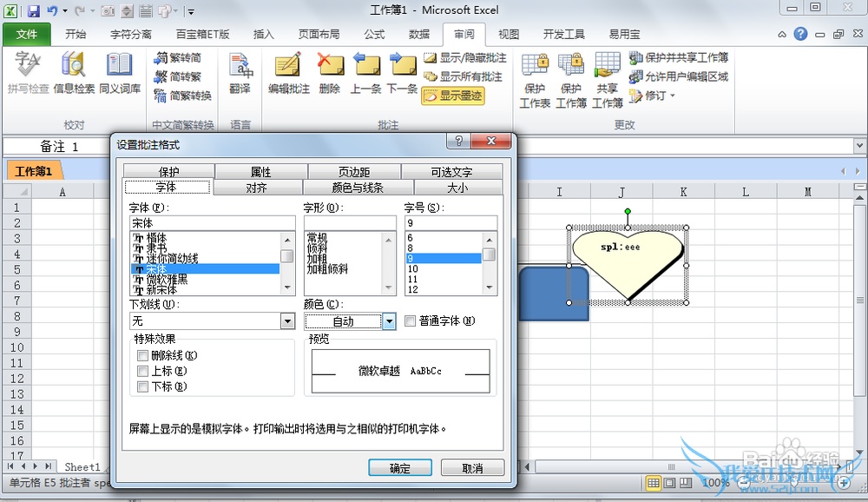The width and height of the screenshot is (868, 502).
Task: Check the 删除线 strikethrough checkbox
Action: (x=143, y=356)
